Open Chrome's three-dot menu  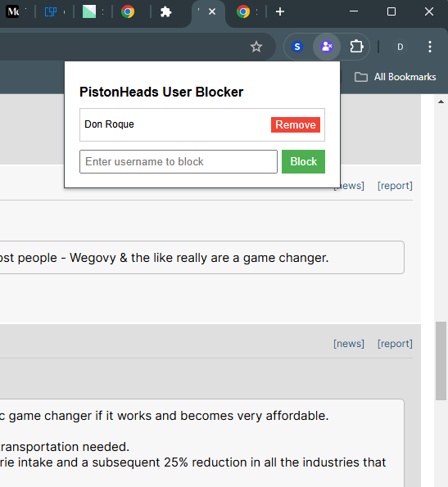click(x=430, y=47)
